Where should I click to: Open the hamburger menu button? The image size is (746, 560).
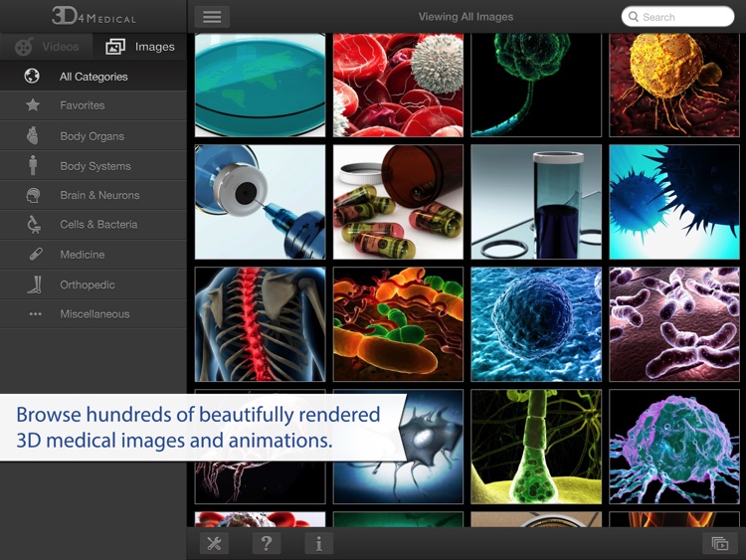pyautogui.click(x=212, y=17)
